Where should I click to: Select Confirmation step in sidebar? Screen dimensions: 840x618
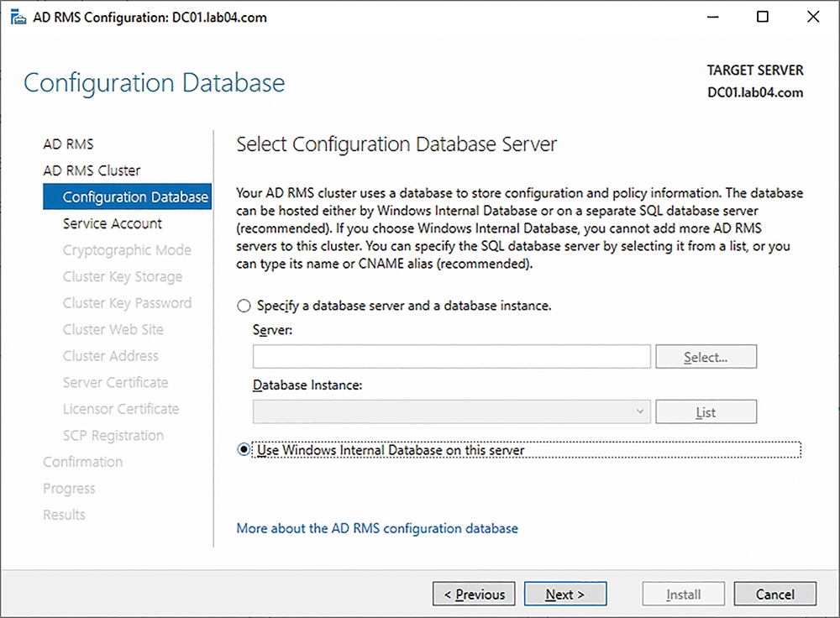point(83,462)
